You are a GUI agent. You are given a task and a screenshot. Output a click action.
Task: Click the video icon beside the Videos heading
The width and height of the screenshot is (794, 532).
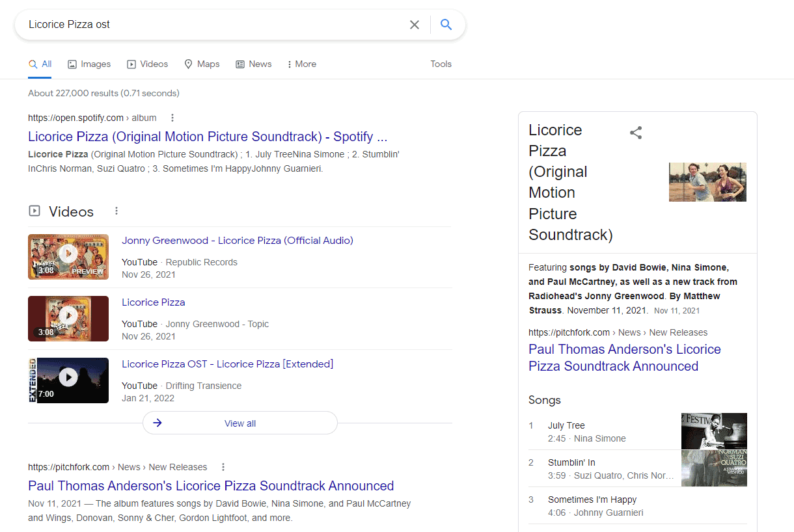click(34, 211)
